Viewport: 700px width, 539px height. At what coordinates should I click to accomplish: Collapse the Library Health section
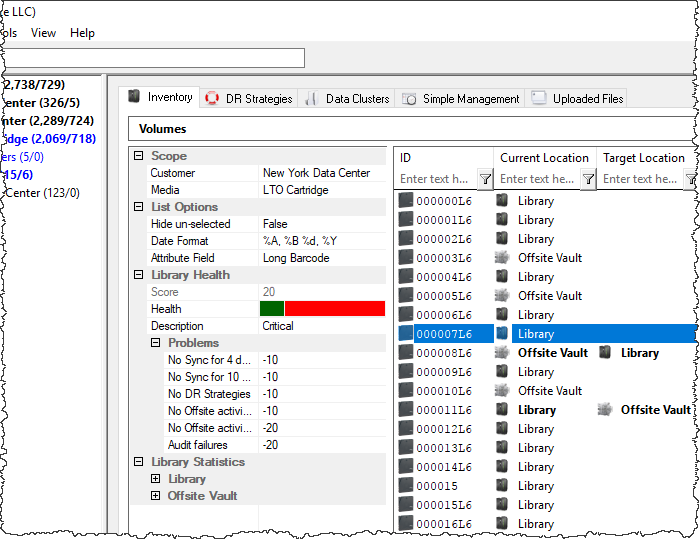coord(139,275)
